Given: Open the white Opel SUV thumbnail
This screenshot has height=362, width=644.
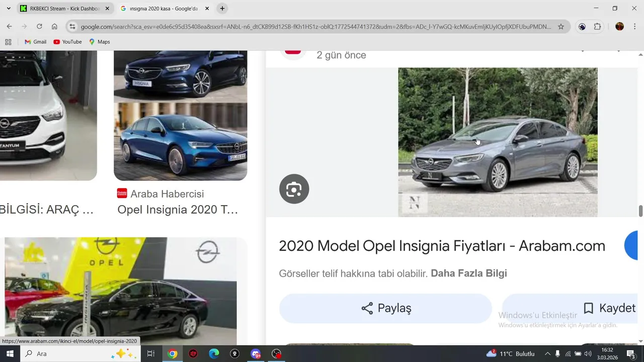Looking at the screenshot, I should coord(48,115).
